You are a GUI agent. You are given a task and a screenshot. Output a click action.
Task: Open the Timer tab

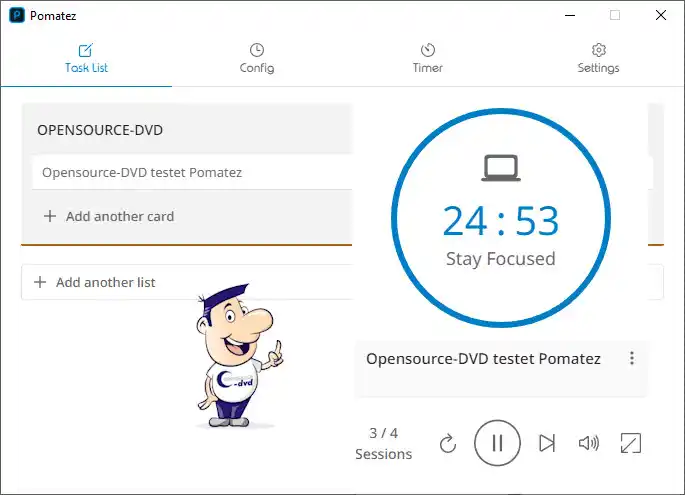[428, 59]
